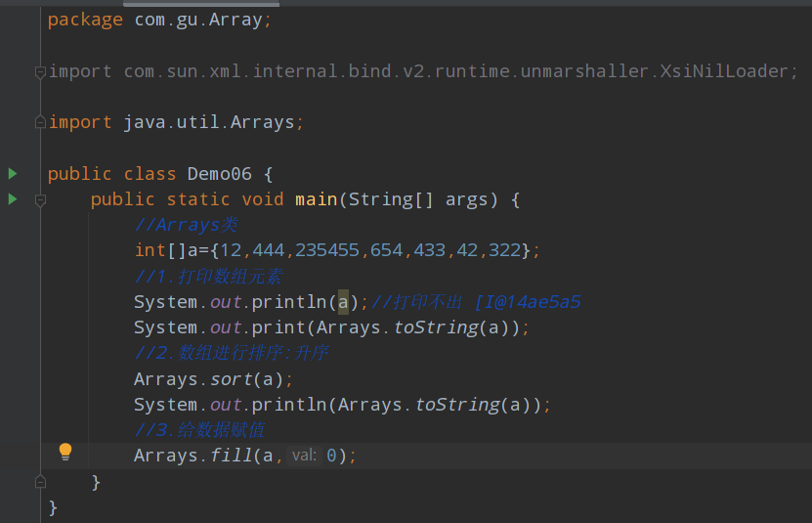Click the class closing brace
Image resolution: width=812 pixels, height=523 pixels.
53,507
